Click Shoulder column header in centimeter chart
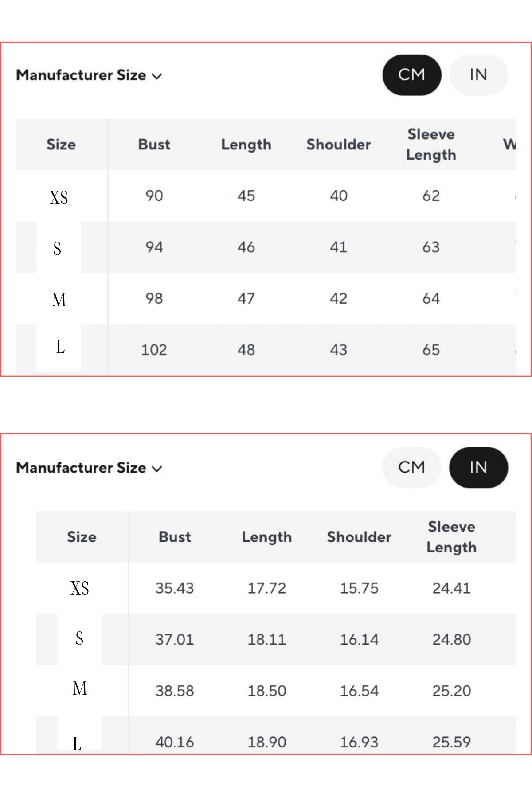 click(x=338, y=145)
